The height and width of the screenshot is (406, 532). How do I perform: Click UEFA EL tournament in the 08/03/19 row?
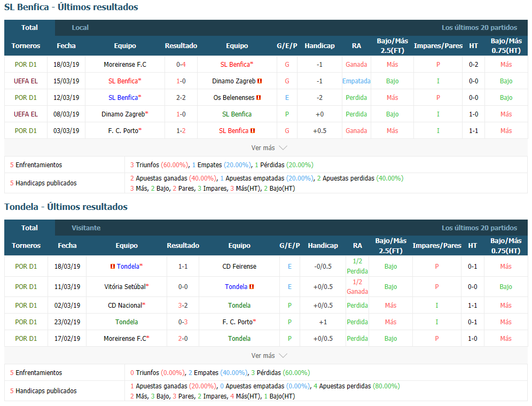(26, 114)
